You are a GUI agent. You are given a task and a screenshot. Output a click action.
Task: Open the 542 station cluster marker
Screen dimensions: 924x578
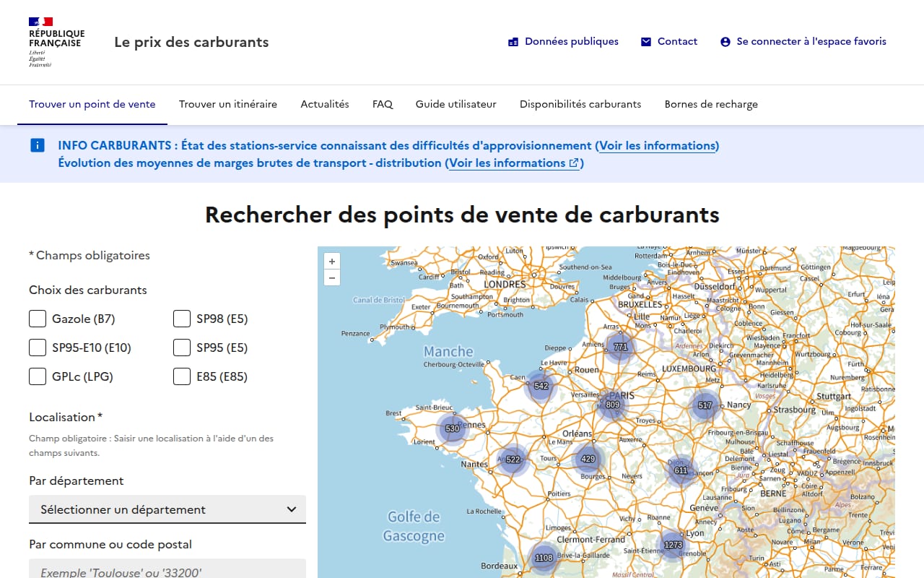tap(541, 386)
